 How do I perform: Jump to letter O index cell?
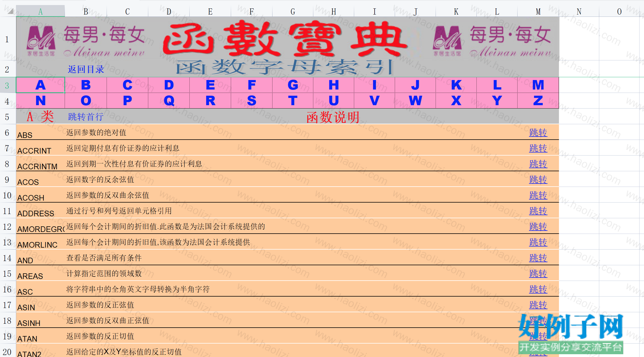pos(86,101)
